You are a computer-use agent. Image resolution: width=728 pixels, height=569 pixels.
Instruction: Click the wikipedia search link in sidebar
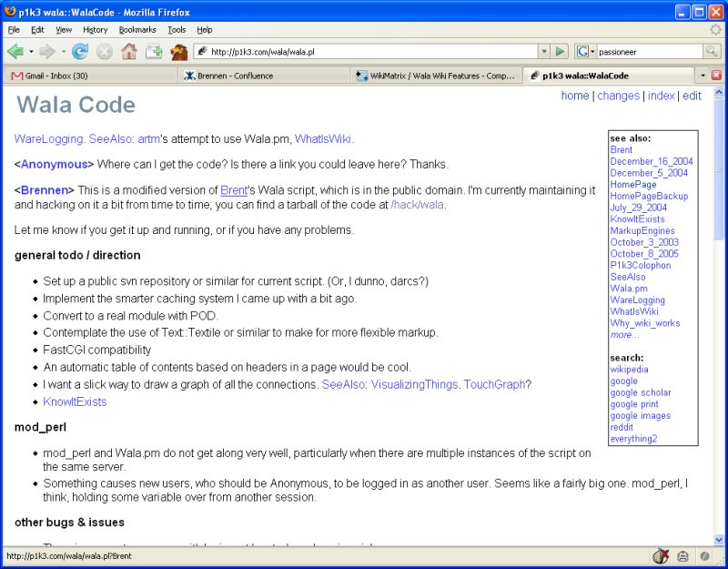pos(629,370)
